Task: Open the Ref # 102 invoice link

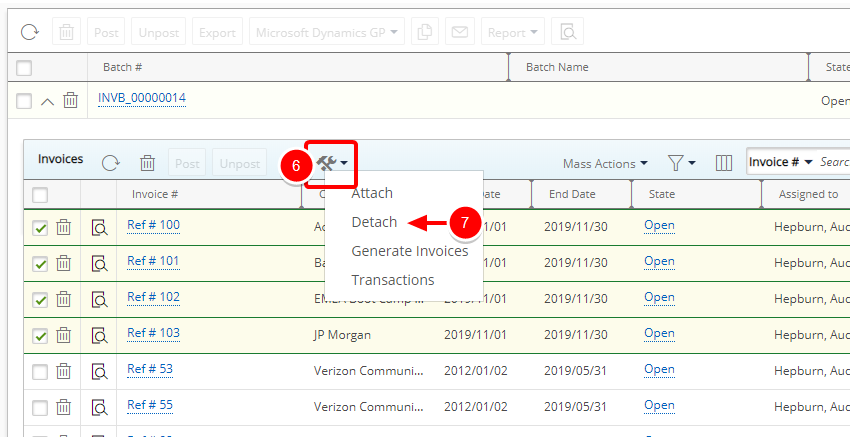Action: [153, 297]
